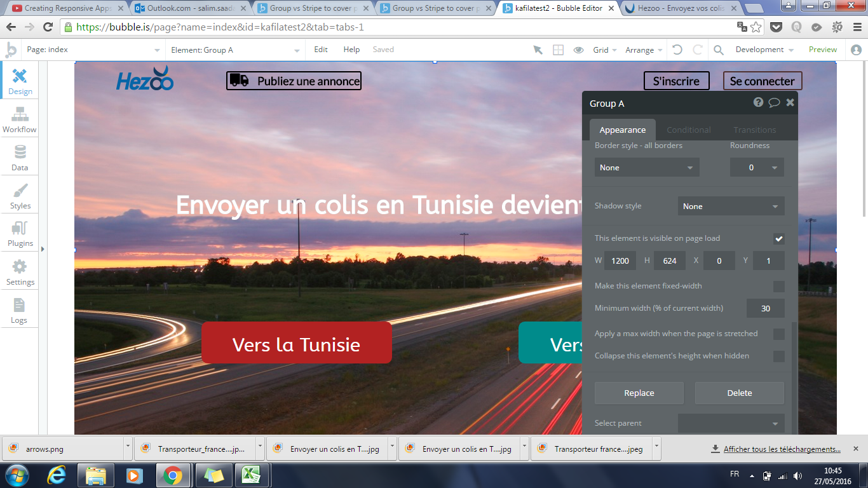Click the width W input field
This screenshot has width=868, height=488.
pyautogui.click(x=620, y=261)
